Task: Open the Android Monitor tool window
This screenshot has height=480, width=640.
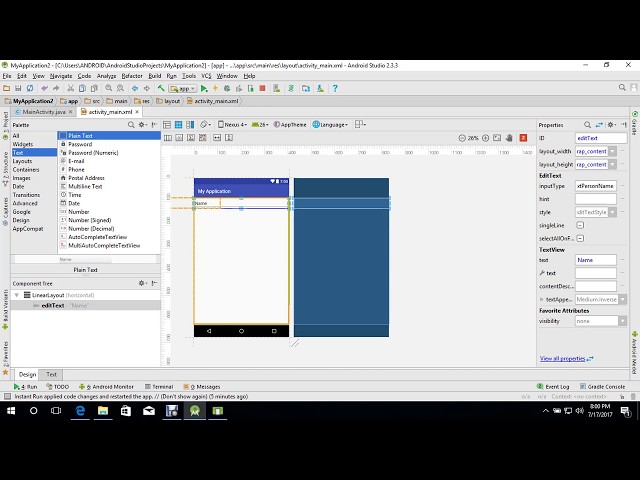Action: point(106,387)
